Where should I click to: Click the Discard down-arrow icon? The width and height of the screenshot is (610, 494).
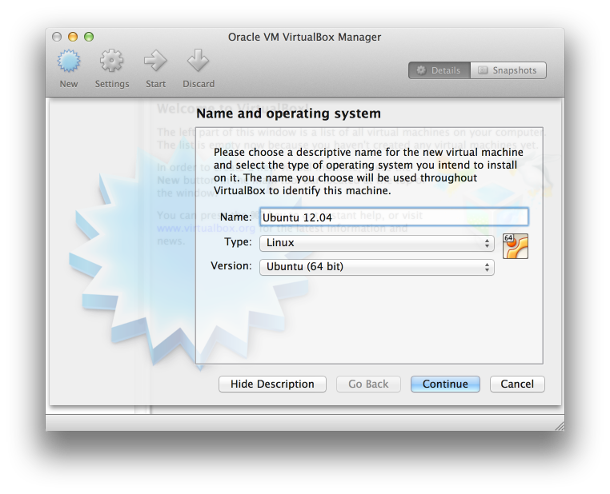198,61
